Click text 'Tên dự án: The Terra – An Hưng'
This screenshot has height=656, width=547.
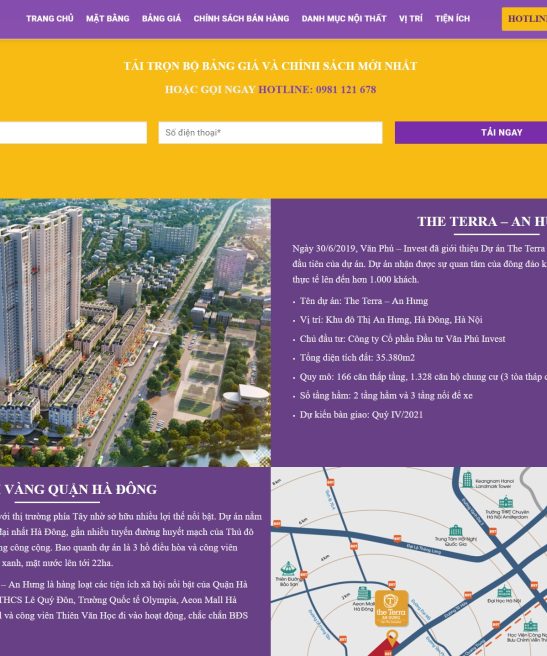pyautogui.click(x=364, y=301)
